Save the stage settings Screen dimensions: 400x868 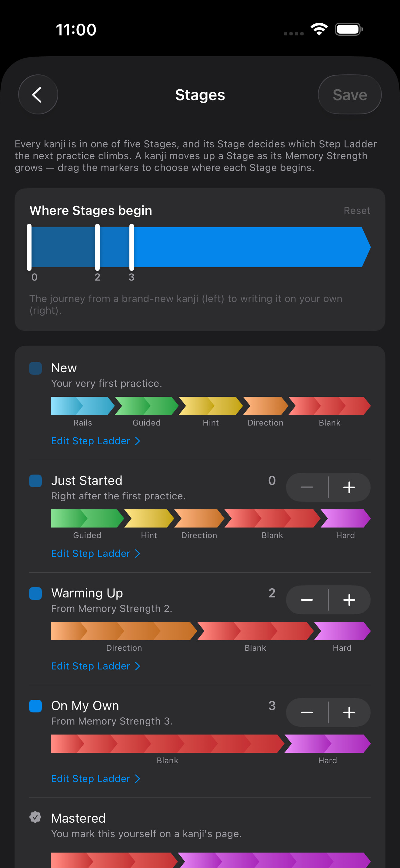tap(350, 95)
